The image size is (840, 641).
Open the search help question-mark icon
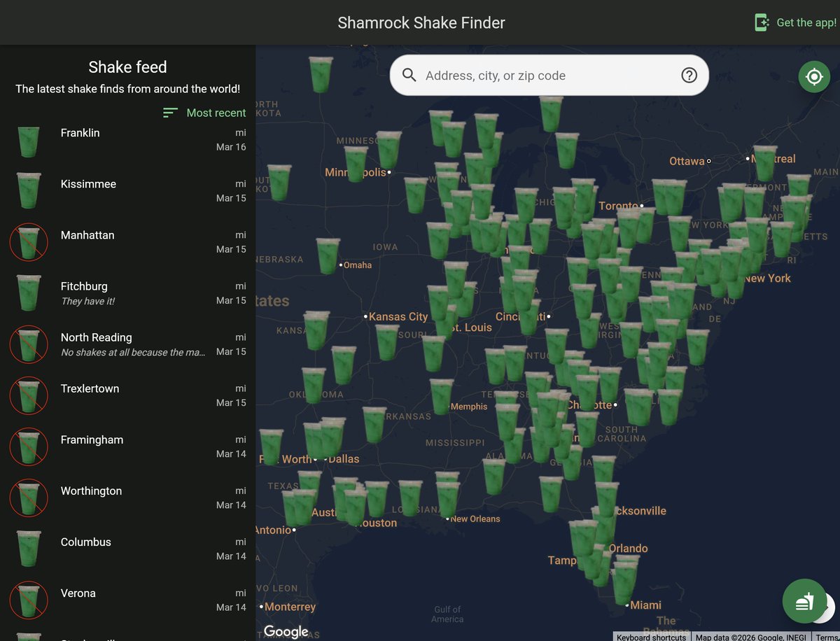click(689, 75)
